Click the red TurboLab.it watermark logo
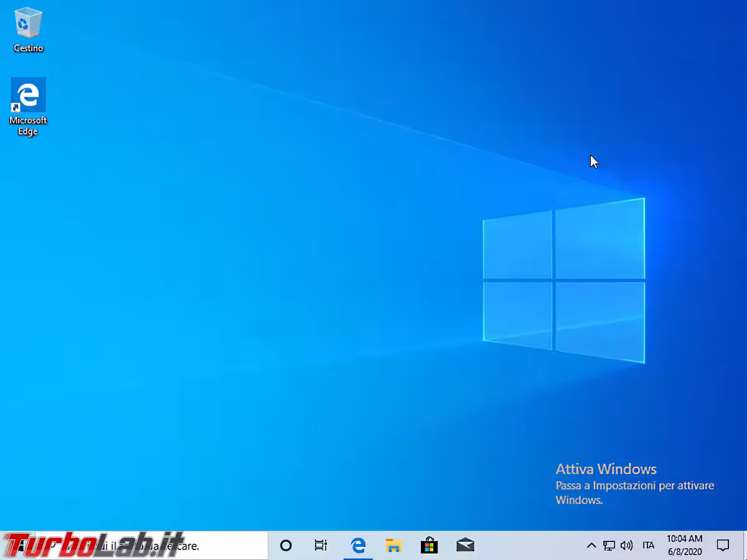 93,545
